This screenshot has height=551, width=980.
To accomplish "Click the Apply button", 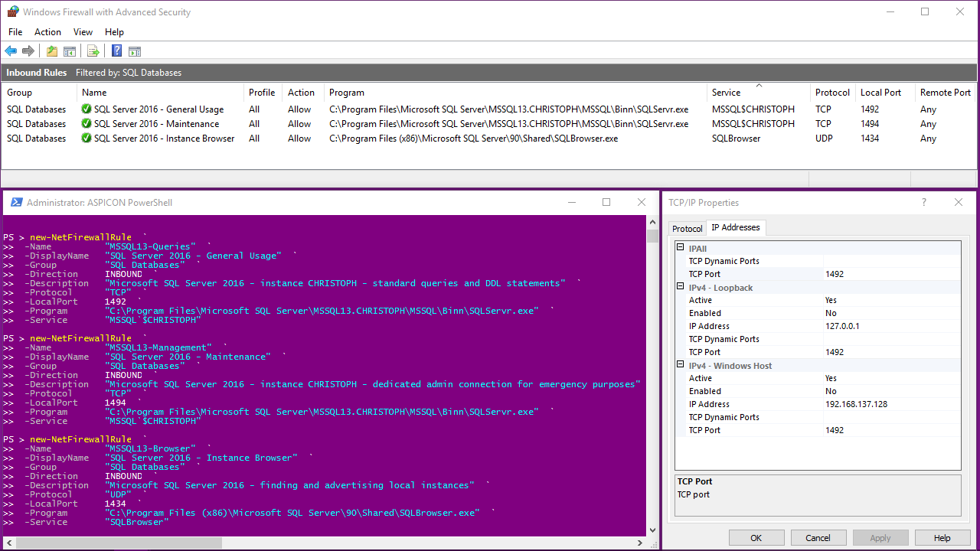I will tap(880, 538).
